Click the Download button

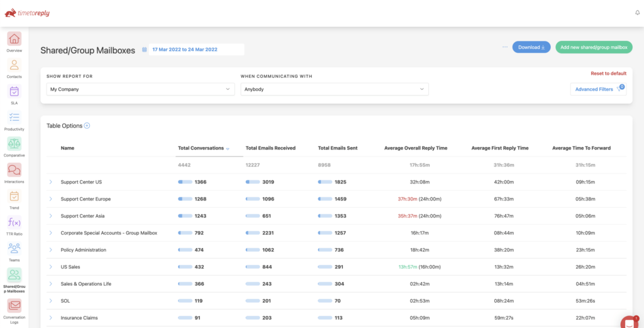(x=531, y=47)
